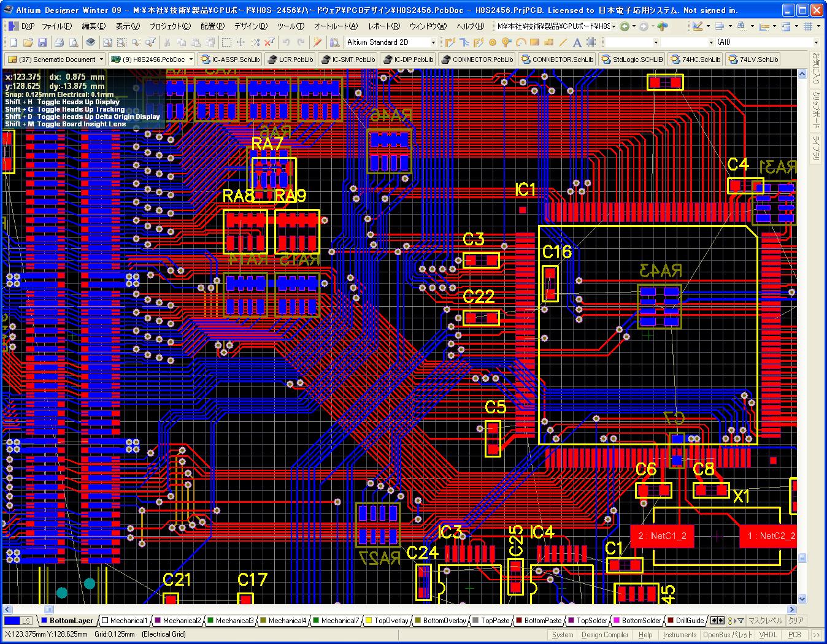Select the Place Polygon Pour tool
Screen dimensions: 827x644
click(548, 42)
